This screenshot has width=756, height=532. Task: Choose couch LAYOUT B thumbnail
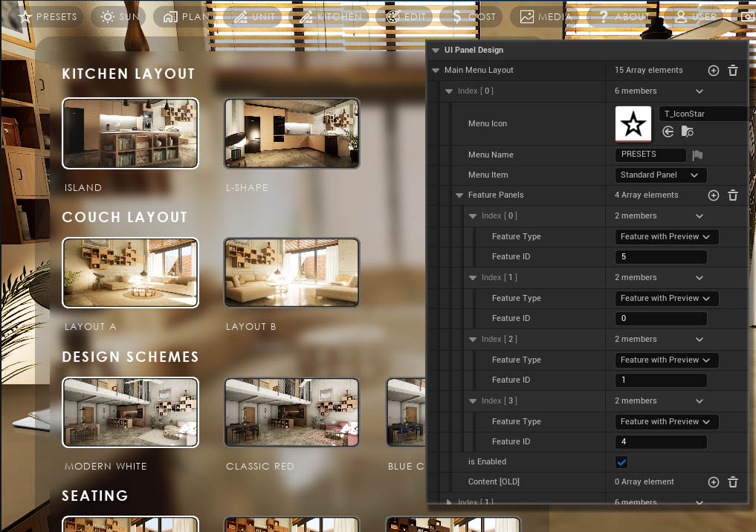[x=291, y=273]
